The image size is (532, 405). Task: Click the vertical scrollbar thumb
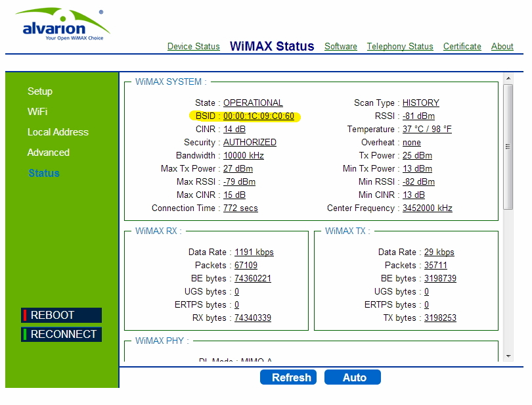[508, 147]
